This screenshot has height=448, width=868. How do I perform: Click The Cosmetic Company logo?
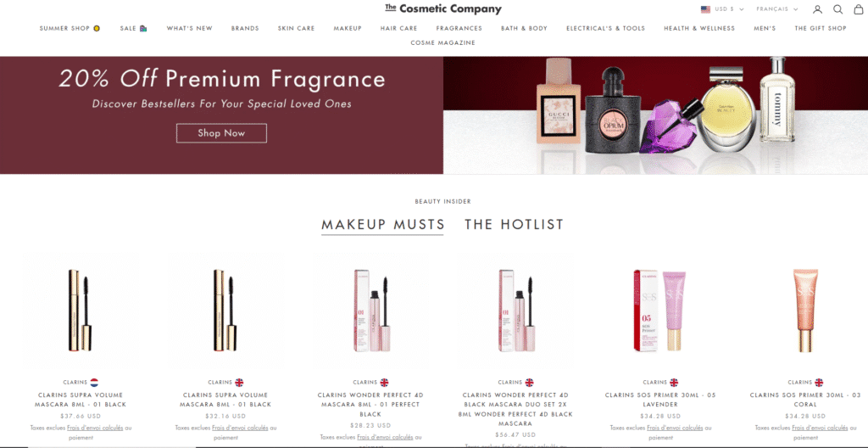click(443, 8)
